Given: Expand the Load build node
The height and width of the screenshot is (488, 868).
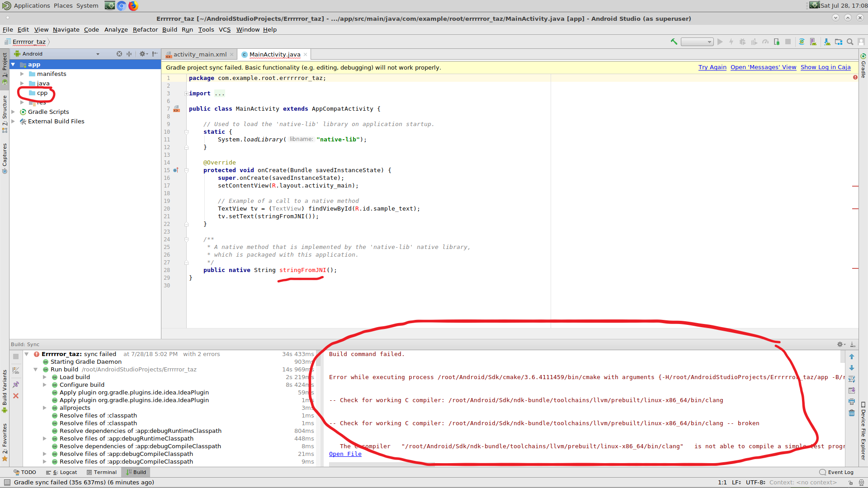Looking at the screenshot, I should (45, 377).
